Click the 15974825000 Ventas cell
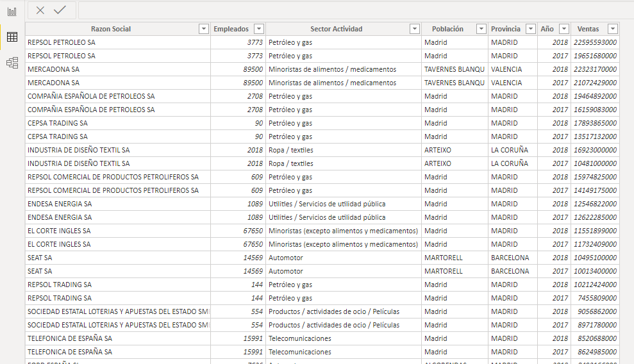This screenshot has height=364, width=634. (595, 177)
